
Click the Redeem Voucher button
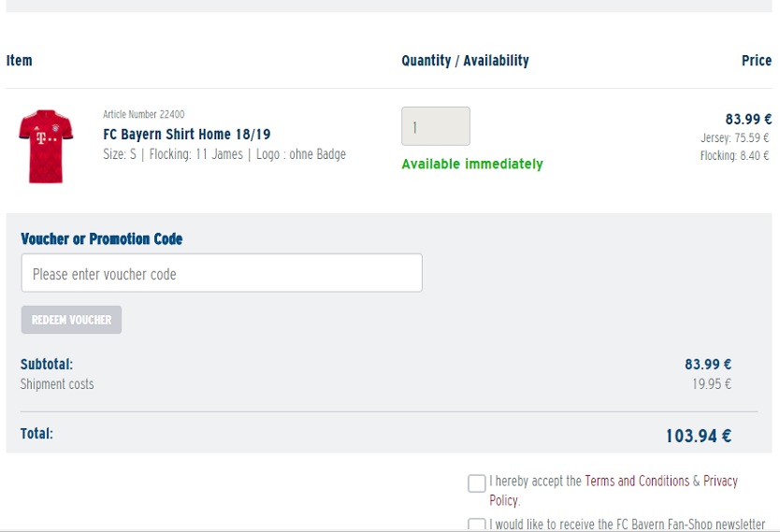click(71, 320)
